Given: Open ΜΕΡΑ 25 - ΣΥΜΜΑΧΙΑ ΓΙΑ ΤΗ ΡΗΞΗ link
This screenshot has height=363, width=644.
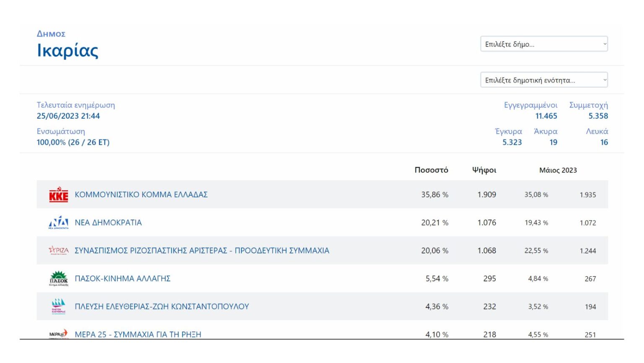Looking at the screenshot, I should (138, 334).
